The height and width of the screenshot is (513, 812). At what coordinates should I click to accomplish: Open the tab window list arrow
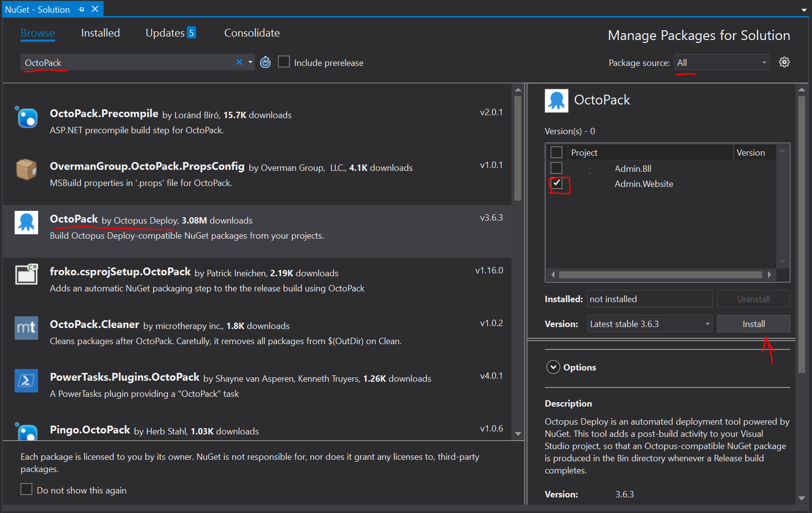pos(804,10)
